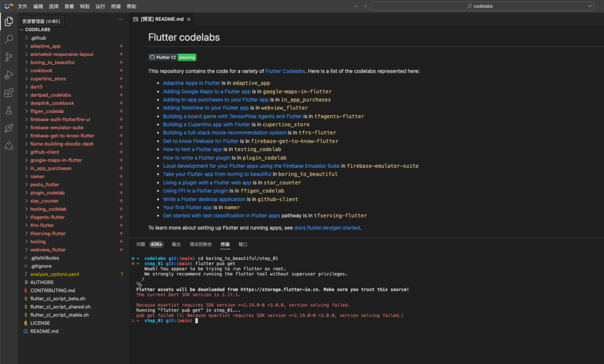Screen dimensions: 604x364
Task: Switch to the 端口 panel tab
Action: [243, 244]
